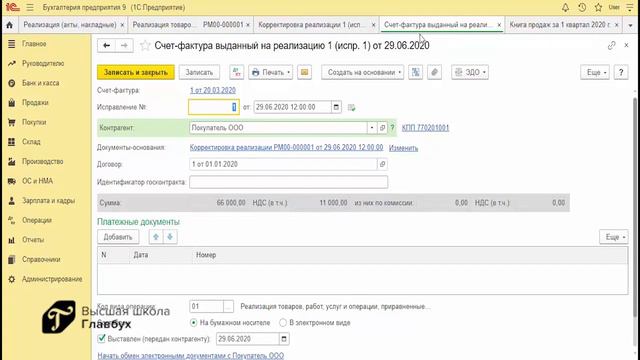Open Еще menu of Платежные документы
Screen dimensions: 640x360
click(613, 237)
